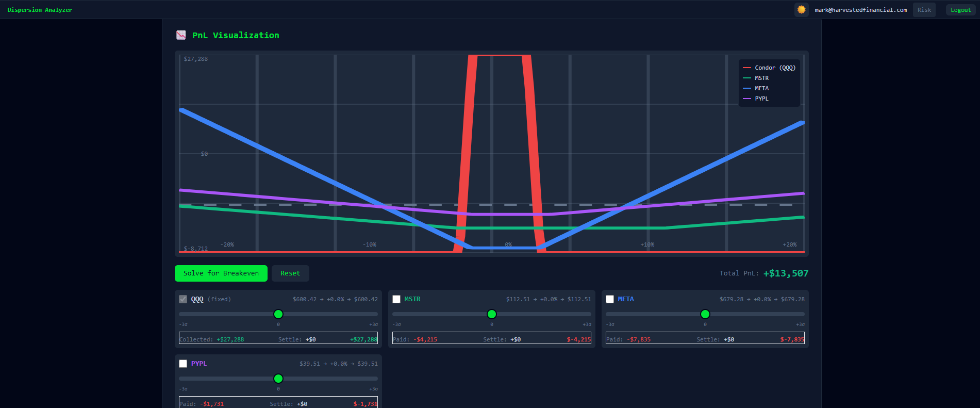Click the QQQ ticker label
This screenshot has width=980, height=408.
(x=197, y=299)
